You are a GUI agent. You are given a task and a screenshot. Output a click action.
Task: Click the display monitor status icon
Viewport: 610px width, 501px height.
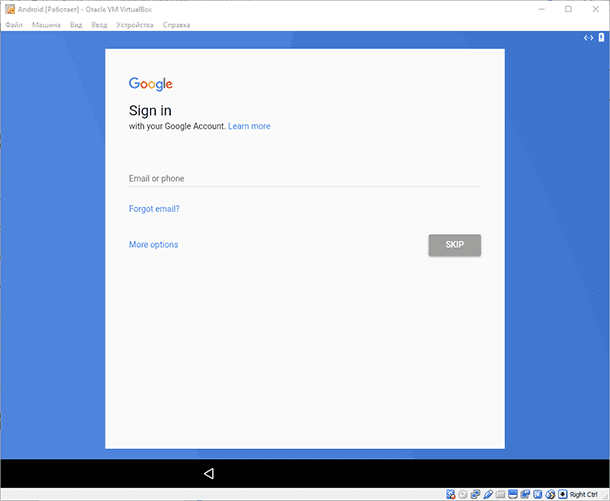point(513,494)
